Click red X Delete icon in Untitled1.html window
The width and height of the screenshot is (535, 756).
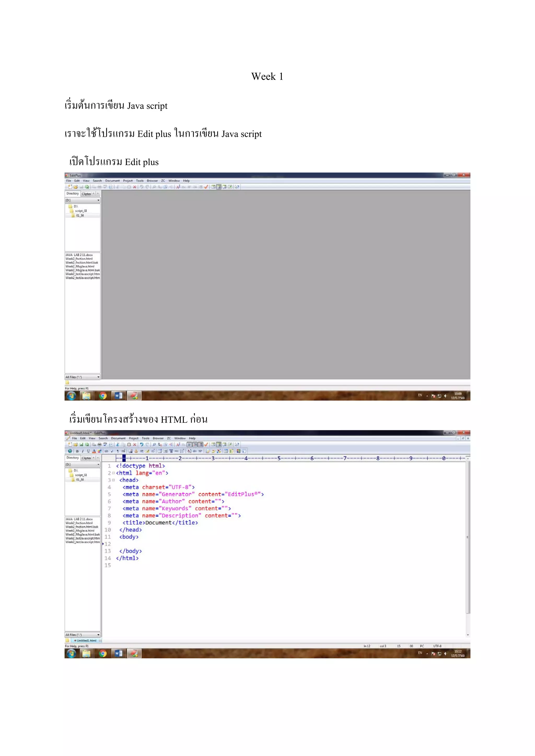coord(135,445)
